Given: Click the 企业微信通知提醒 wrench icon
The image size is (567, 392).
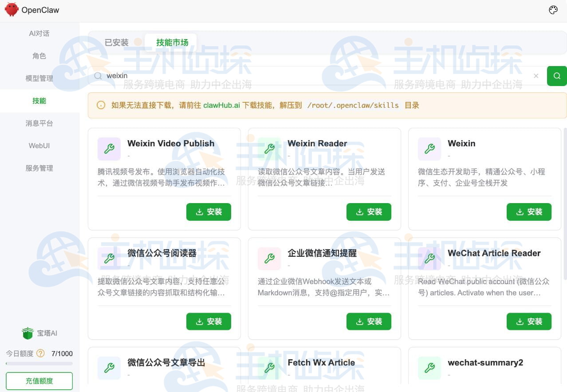Looking at the screenshot, I should pos(269,258).
